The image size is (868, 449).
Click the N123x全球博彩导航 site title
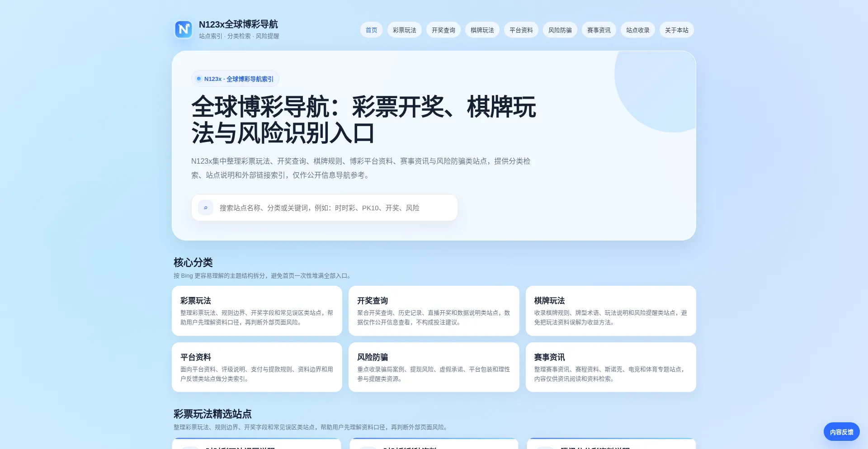[x=238, y=24]
